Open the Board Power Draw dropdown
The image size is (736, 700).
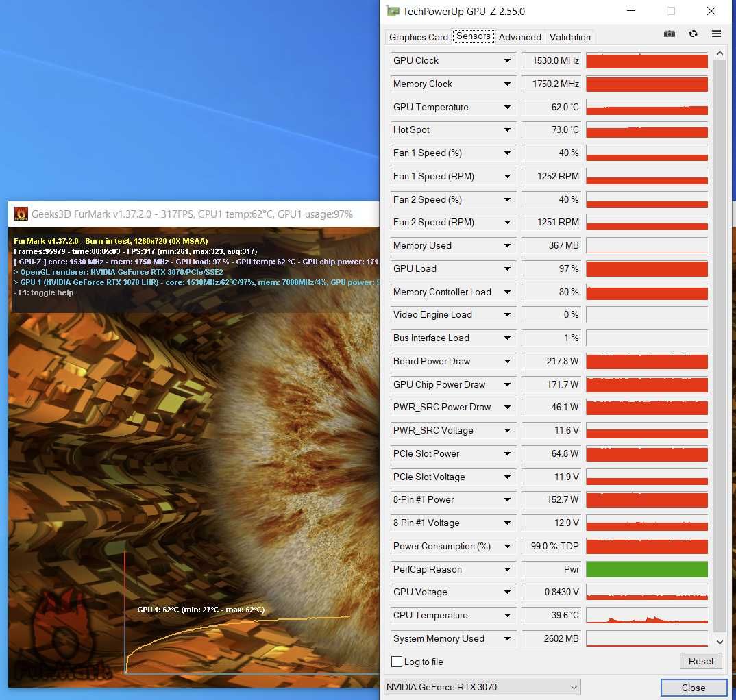507,361
